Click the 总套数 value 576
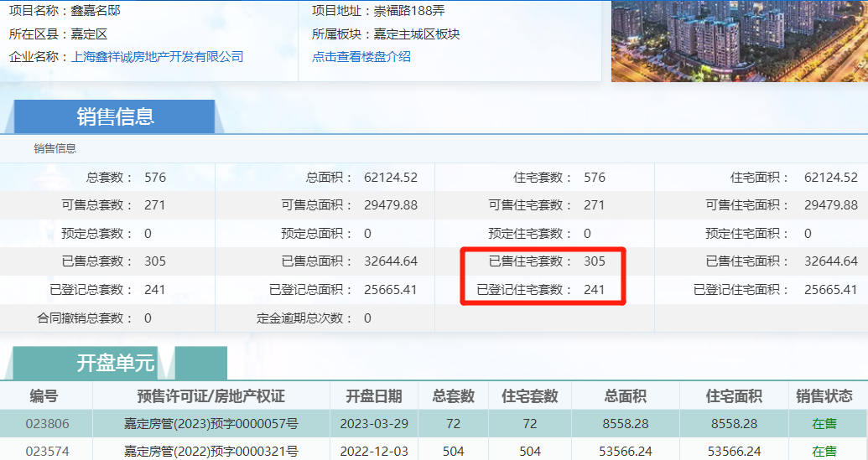The width and height of the screenshot is (868, 460). pyautogui.click(x=155, y=178)
